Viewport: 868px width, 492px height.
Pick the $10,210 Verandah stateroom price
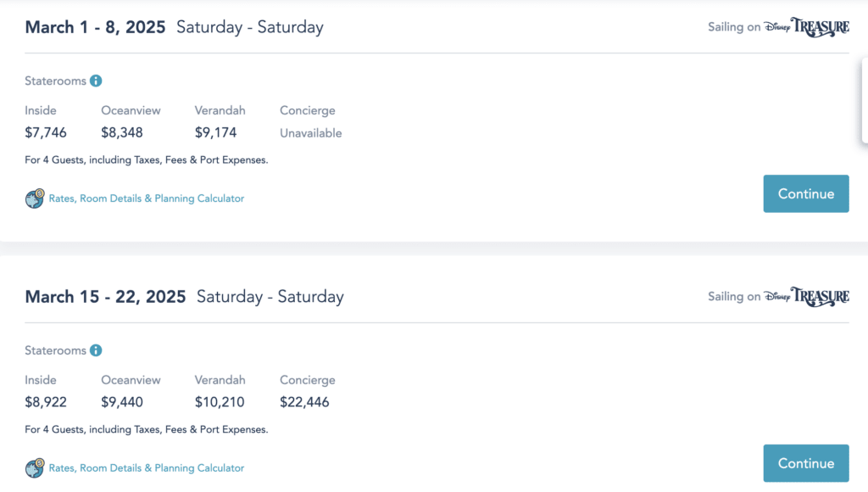click(x=220, y=402)
